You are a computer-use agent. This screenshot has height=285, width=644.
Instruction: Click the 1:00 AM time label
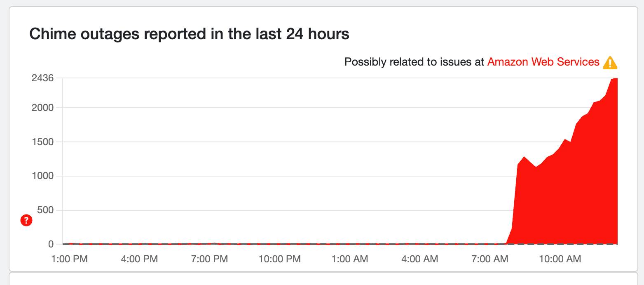(349, 259)
